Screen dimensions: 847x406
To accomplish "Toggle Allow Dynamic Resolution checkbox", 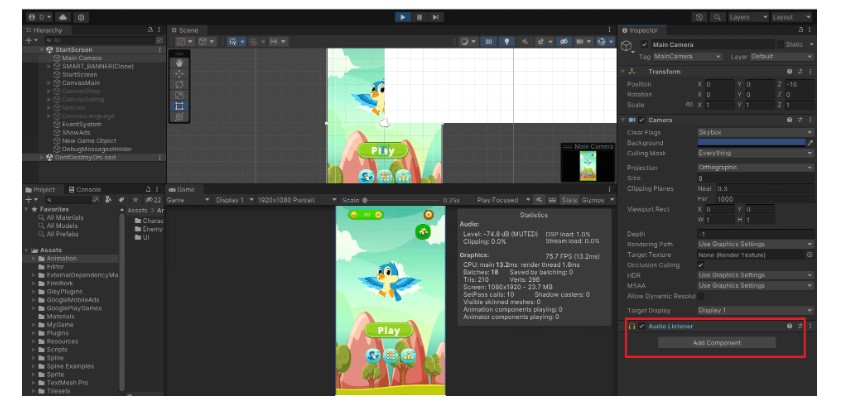I will (x=701, y=296).
